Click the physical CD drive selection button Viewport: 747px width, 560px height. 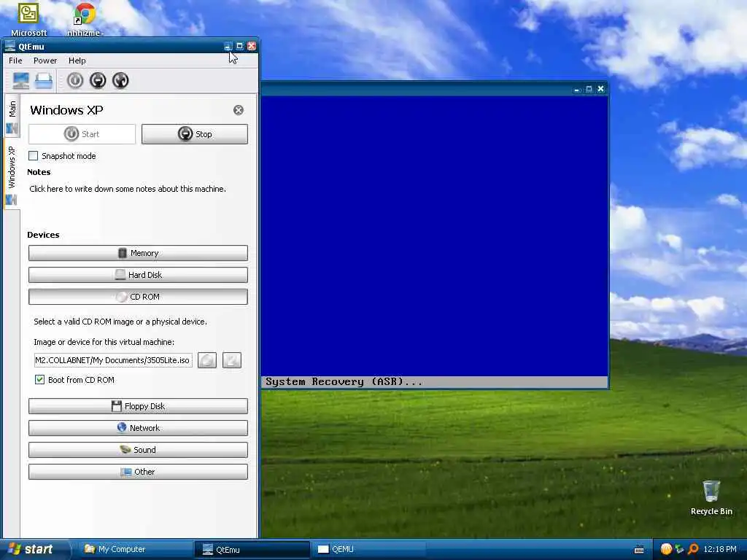[x=232, y=360]
